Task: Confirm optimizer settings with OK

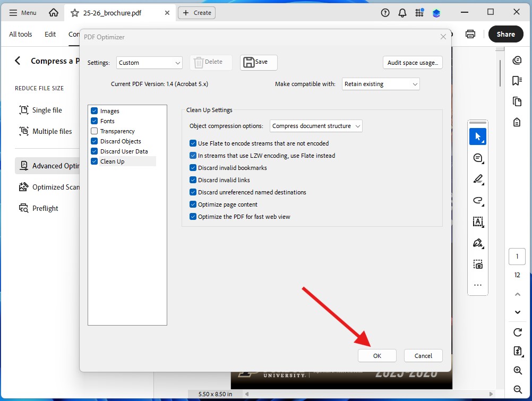Action: [x=377, y=355]
